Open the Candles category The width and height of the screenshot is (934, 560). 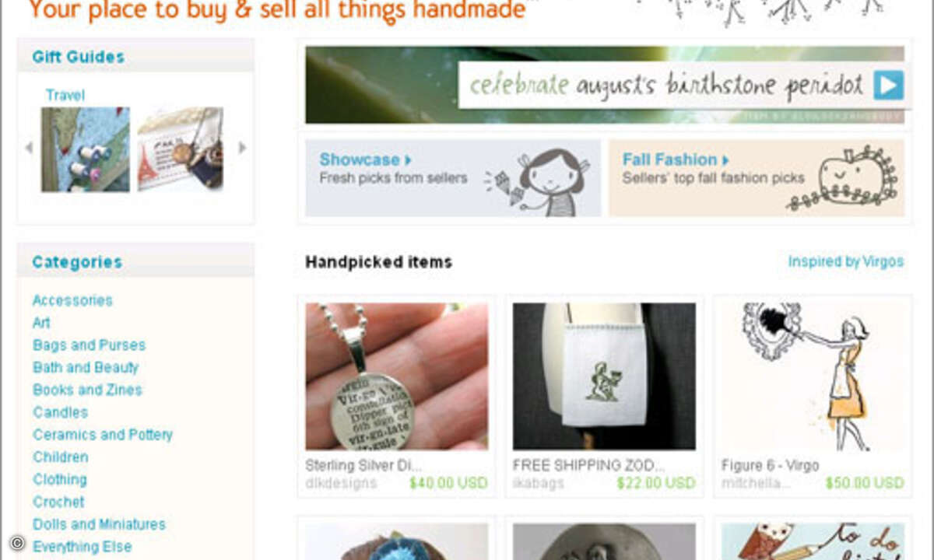pos(60,412)
